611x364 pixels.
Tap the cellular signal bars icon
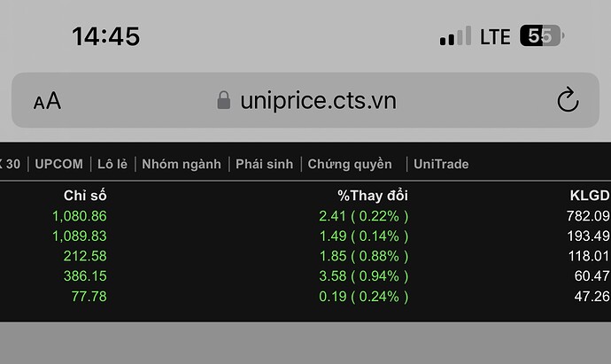(x=455, y=36)
